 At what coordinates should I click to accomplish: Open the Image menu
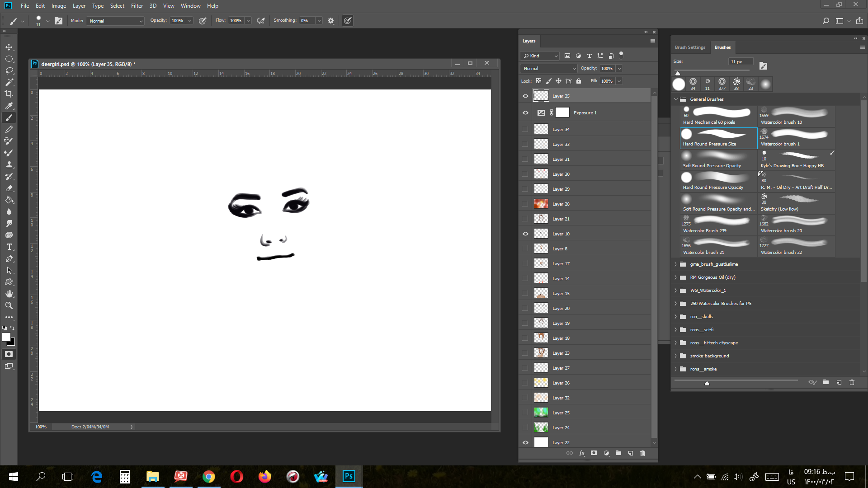(x=59, y=6)
